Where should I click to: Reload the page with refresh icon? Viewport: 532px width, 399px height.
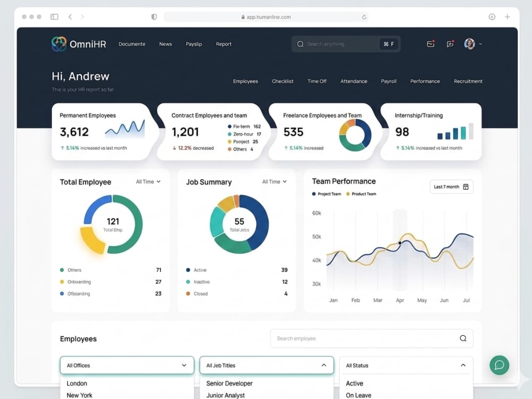point(364,17)
